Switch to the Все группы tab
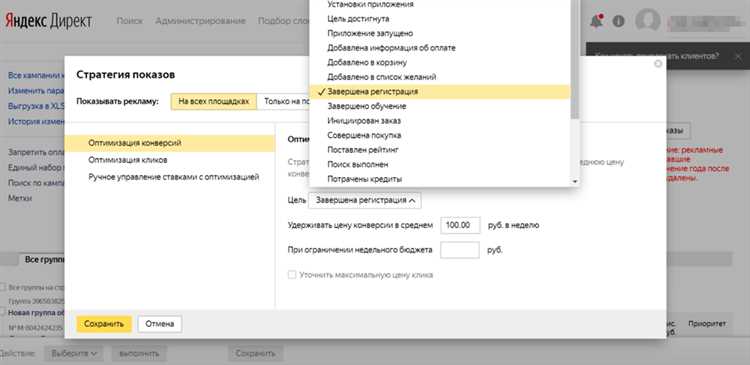The height and width of the screenshot is (365, 750). 45,260
